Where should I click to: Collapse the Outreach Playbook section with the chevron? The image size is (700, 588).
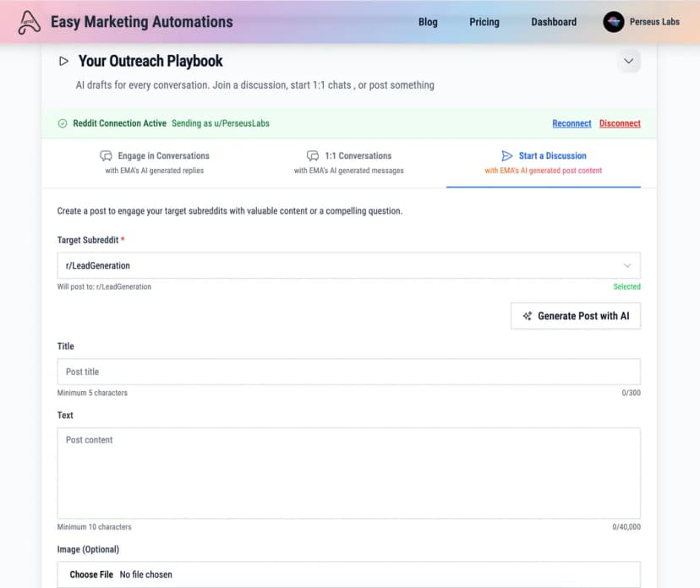coord(629,61)
